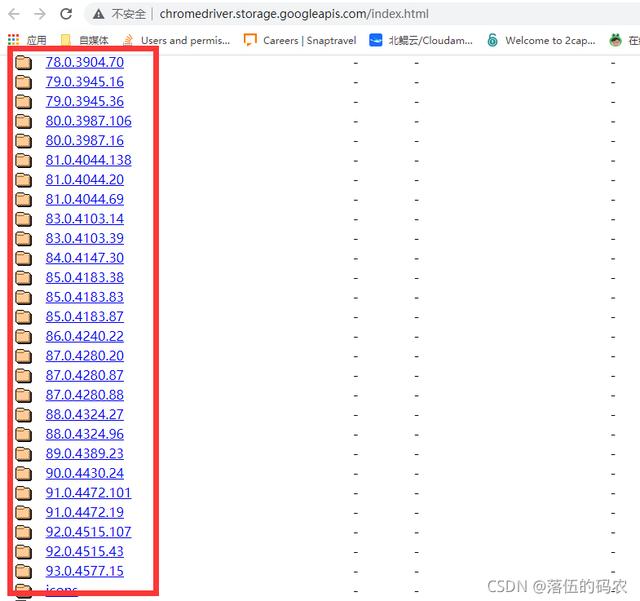Open the Careers | Snaptravel bookmark
This screenshot has height=601, width=640.
click(x=300, y=40)
